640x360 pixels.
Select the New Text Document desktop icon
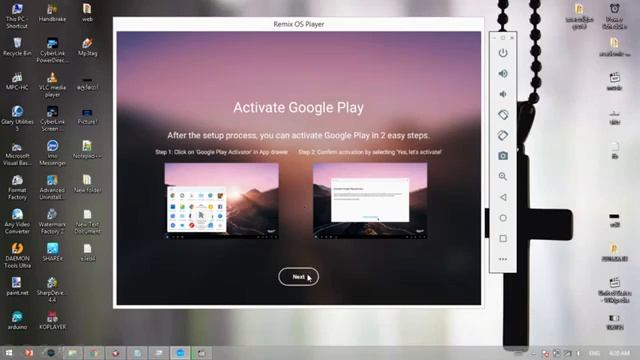(87, 221)
